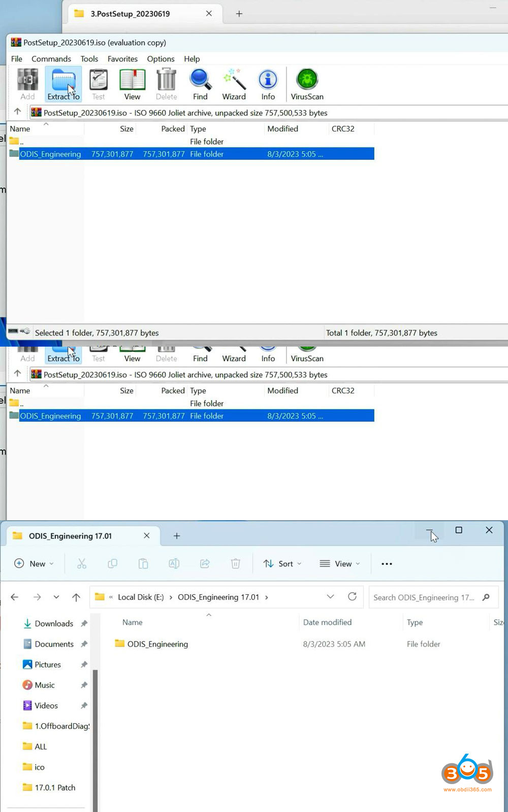Go back in Explorer navigation
The width and height of the screenshot is (508, 812).
(15, 597)
